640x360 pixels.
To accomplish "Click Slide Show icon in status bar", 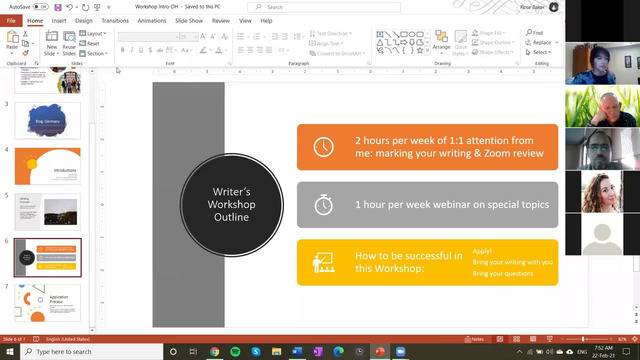I will tap(550, 339).
